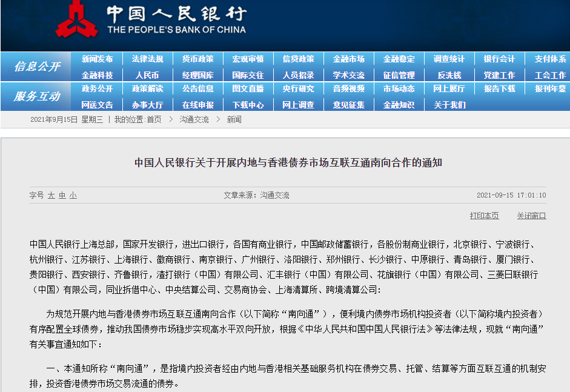This screenshot has height=392, width=570.
Task: Click 关闭窗口 to close the window
Action: 531,216
